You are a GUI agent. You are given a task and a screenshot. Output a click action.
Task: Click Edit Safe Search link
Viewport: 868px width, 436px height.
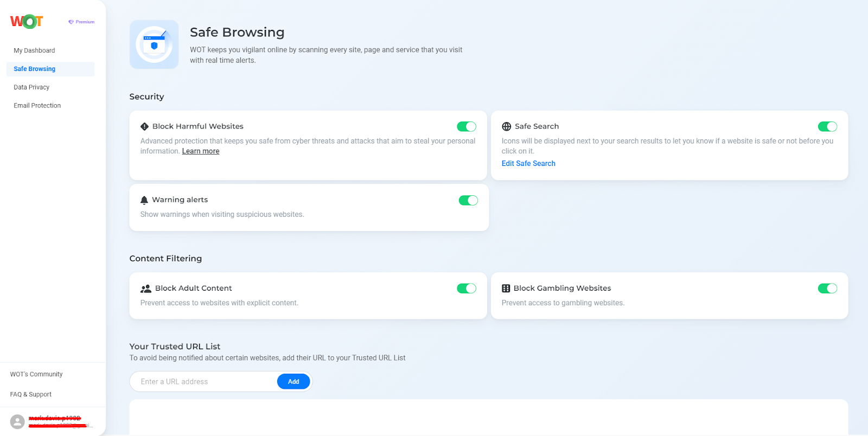528,163
